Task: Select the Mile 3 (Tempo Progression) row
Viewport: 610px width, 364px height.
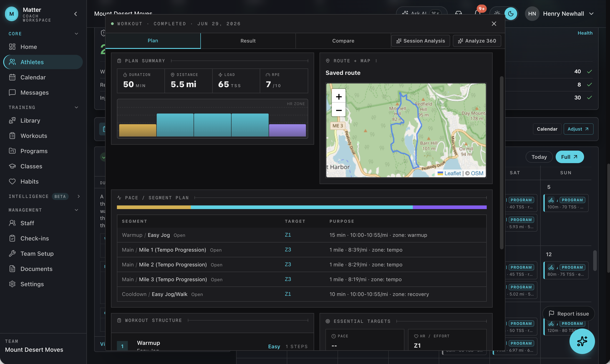Action: pyautogui.click(x=302, y=279)
